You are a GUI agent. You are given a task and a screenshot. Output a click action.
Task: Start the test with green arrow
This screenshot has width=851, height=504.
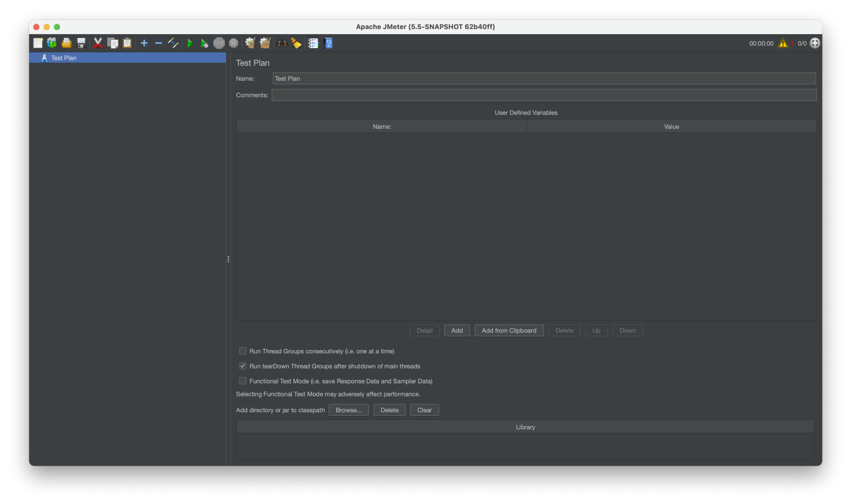click(190, 43)
